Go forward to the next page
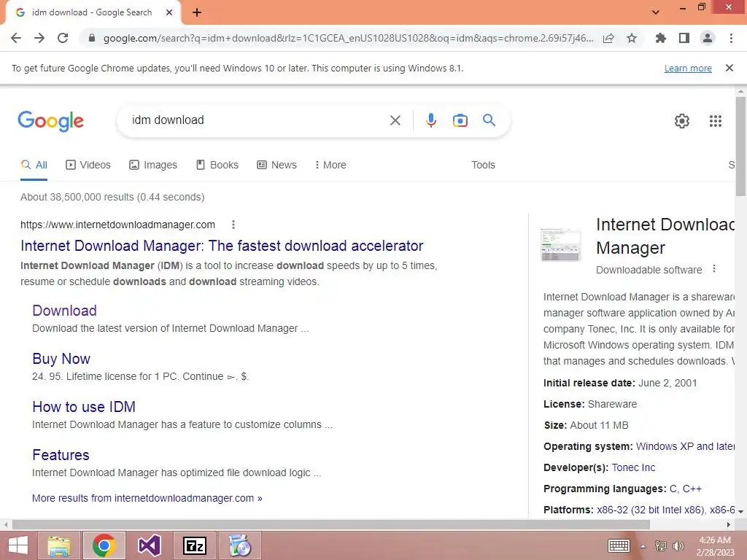 [x=39, y=38]
